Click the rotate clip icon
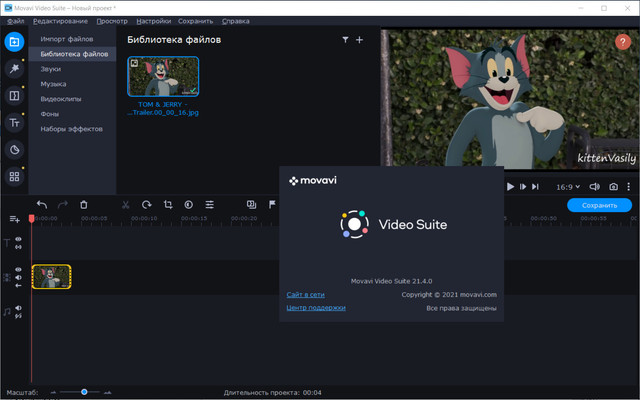Screen dimensions: 640x400 147,204
